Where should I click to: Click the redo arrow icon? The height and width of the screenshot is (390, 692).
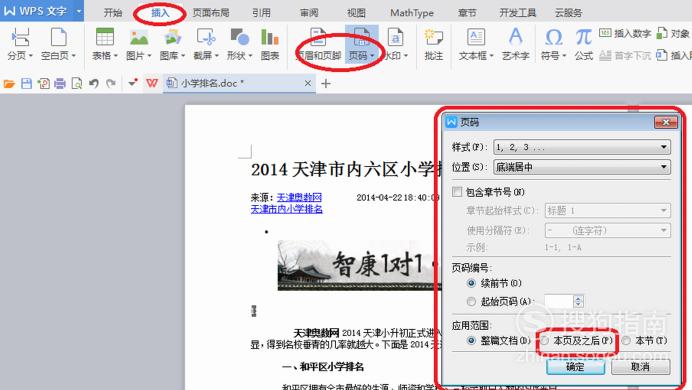point(111,83)
